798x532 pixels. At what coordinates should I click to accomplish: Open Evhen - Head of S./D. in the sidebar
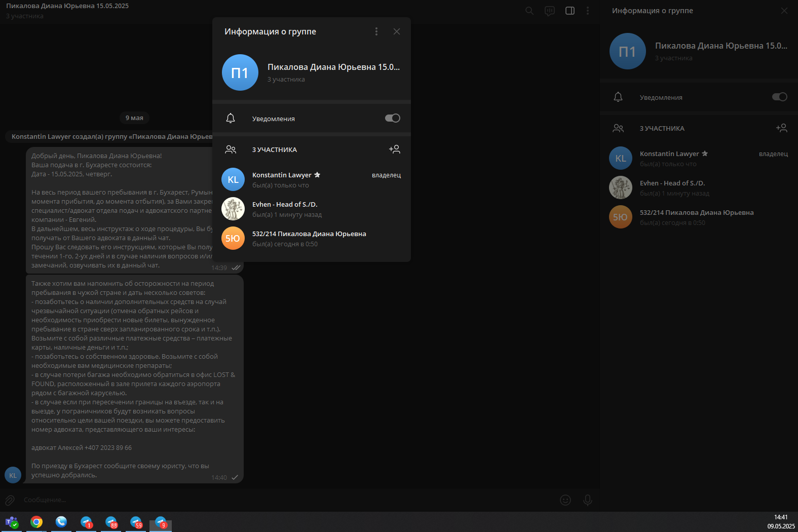click(x=699, y=188)
